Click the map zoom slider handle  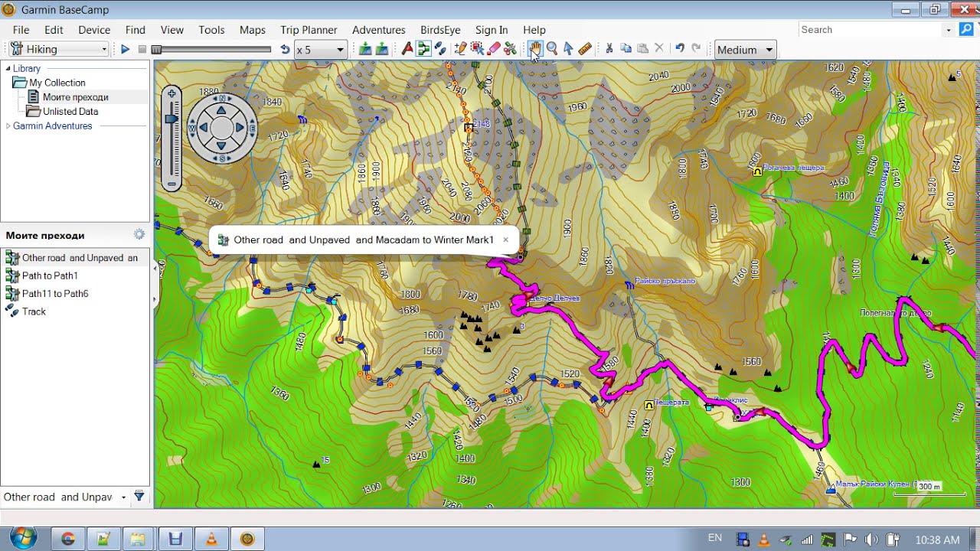tap(172, 119)
